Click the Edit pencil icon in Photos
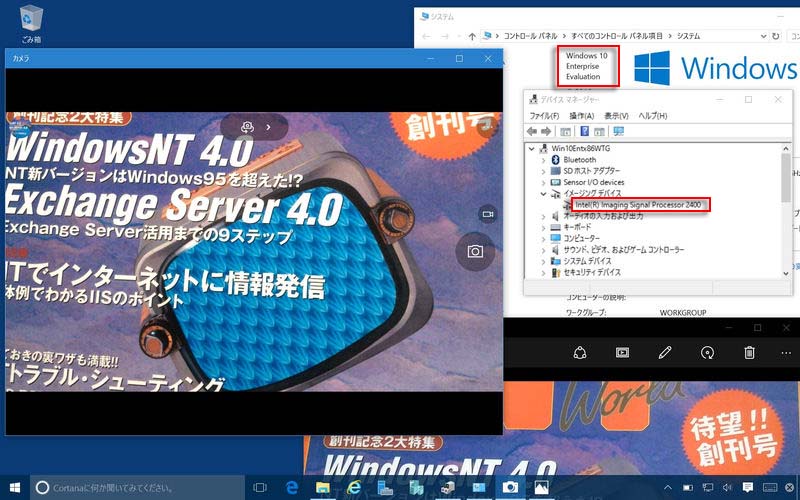The width and height of the screenshot is (800, 500). click(x=665, y=353)
